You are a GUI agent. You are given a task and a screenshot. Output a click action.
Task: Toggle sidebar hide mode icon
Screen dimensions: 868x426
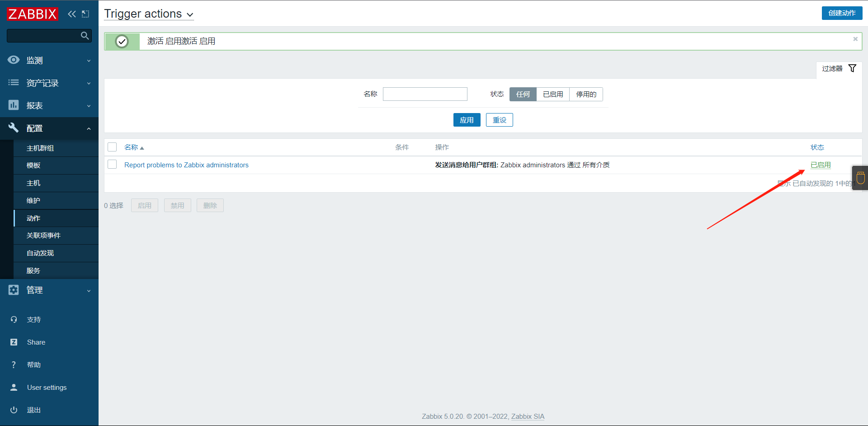(x=85, y=14)
